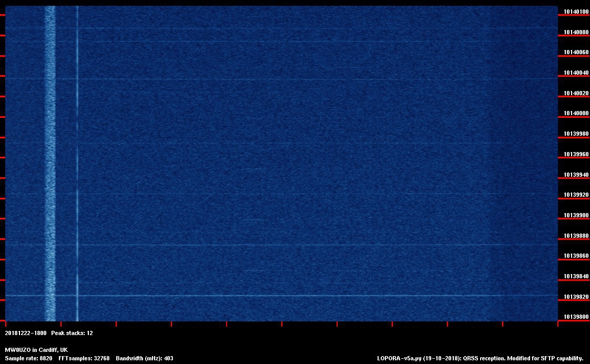
Task: Select the 10139800 frequency label
Action: [x=576, y=317]
